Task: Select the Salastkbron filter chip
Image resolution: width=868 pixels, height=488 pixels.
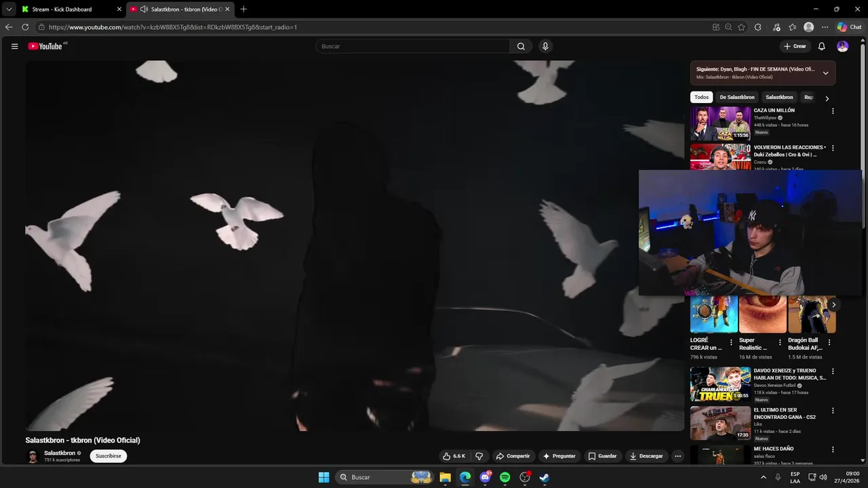Action: click(x=779, y=97)
